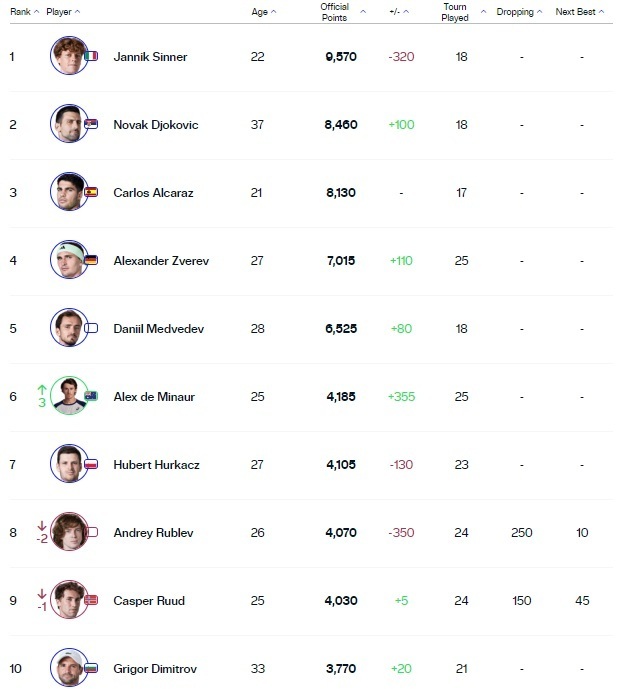Viewport: 619px width, 689px height.
Task: Click Alex de Minaur's Australian flag icon
Action: click(x=92, y=396)
